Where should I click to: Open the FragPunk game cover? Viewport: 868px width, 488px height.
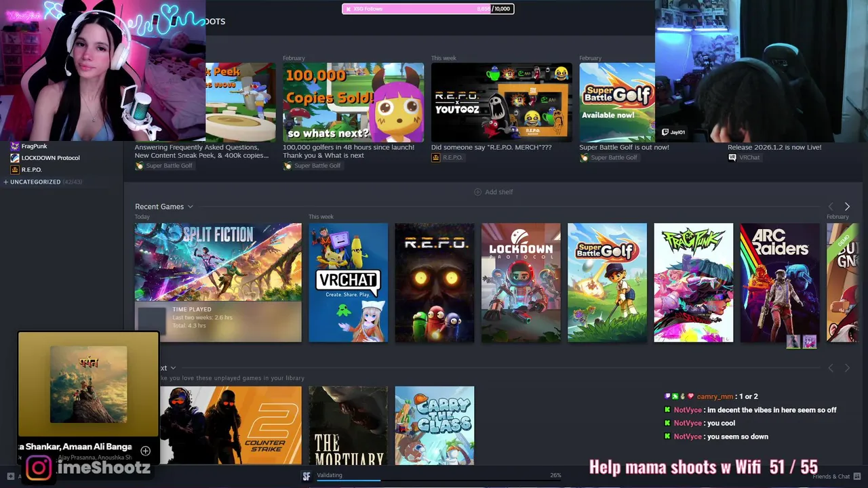(693, 283)
